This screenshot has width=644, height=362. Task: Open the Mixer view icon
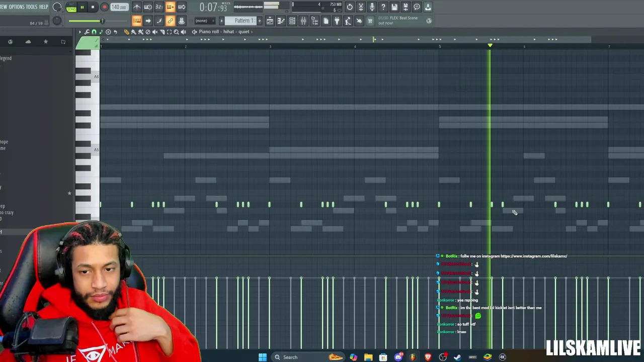[303, 21]
